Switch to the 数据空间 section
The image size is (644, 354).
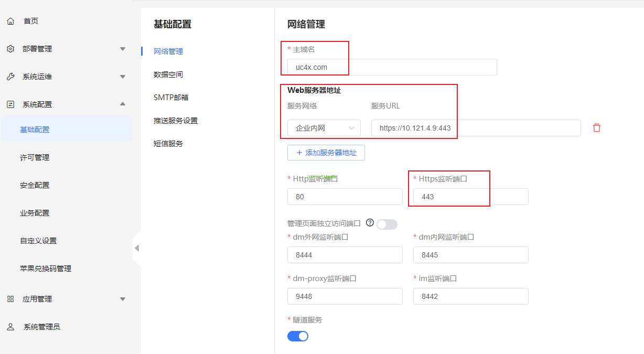point(168,74)
